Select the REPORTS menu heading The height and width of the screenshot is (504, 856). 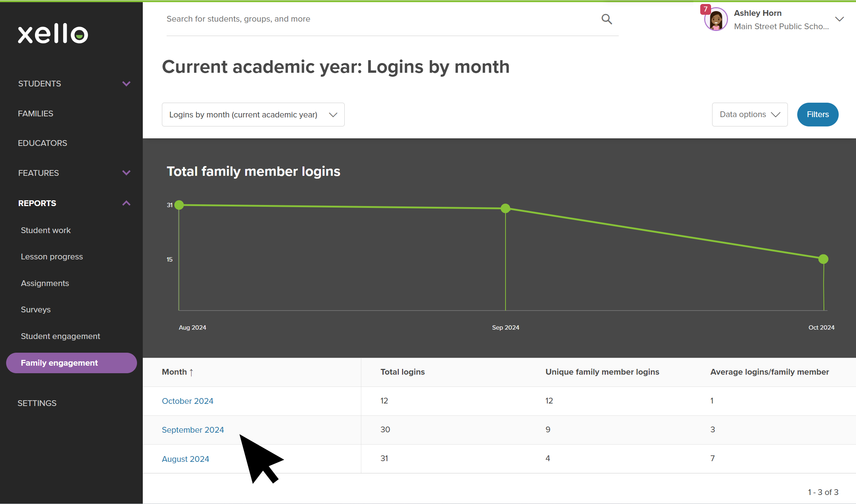[37, 203]
